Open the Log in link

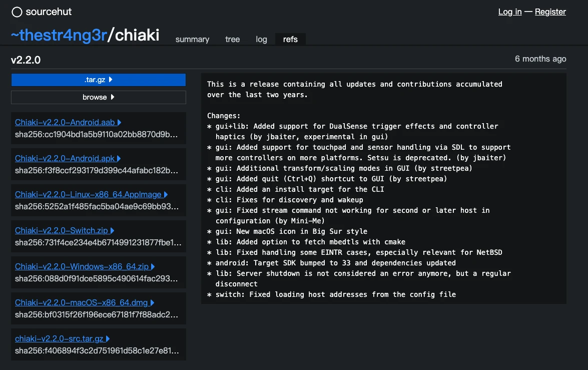(x=509, y=12)
